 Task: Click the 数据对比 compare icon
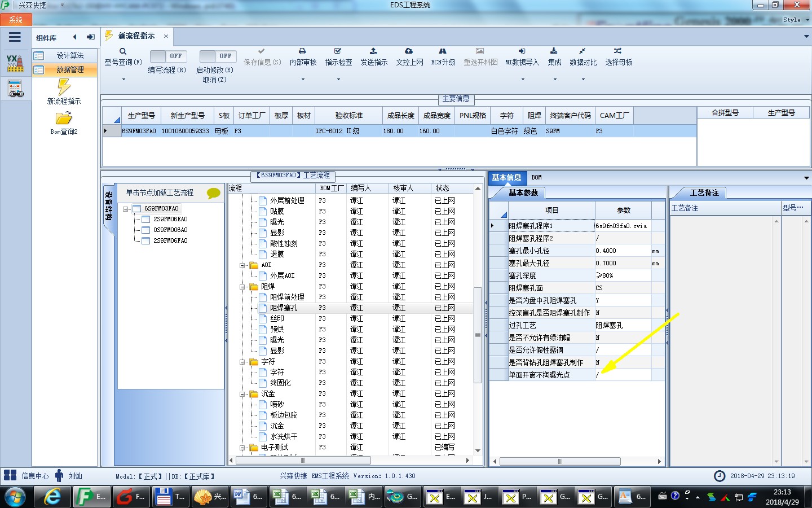[582, 51]
